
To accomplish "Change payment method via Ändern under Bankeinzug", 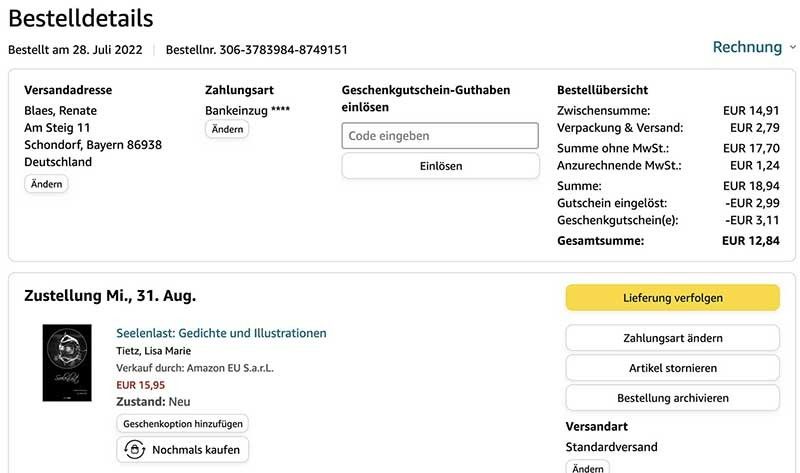I will click(227, 129).
